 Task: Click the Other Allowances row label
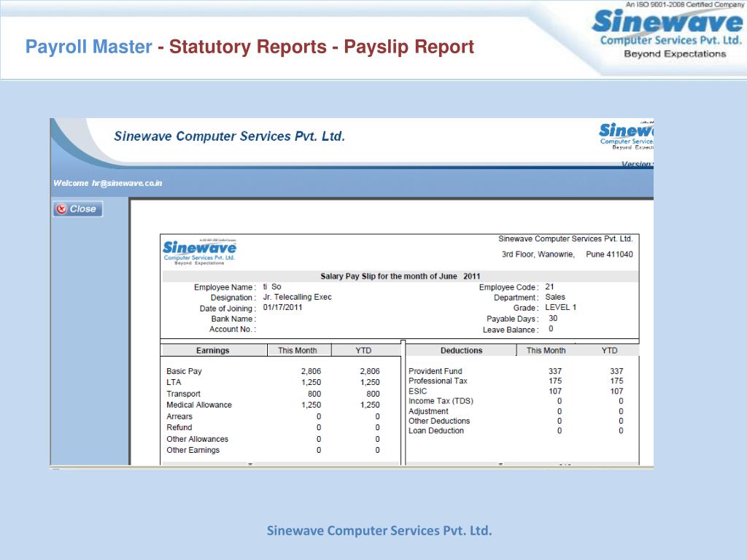tap(197, 439)
